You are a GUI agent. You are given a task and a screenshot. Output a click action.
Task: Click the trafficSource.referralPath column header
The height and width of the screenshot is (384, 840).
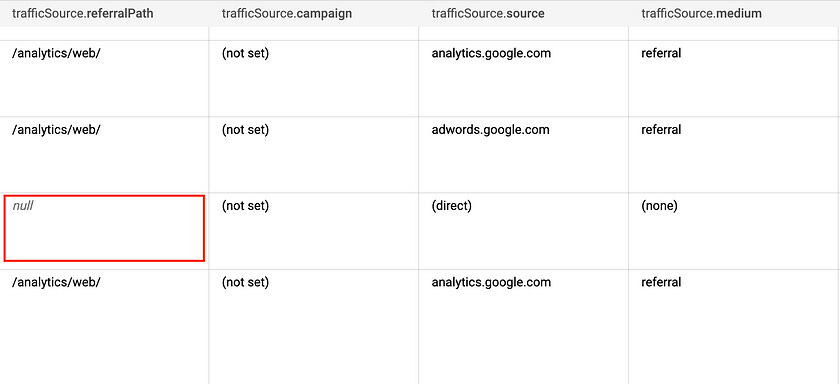[x=82, y=14]
